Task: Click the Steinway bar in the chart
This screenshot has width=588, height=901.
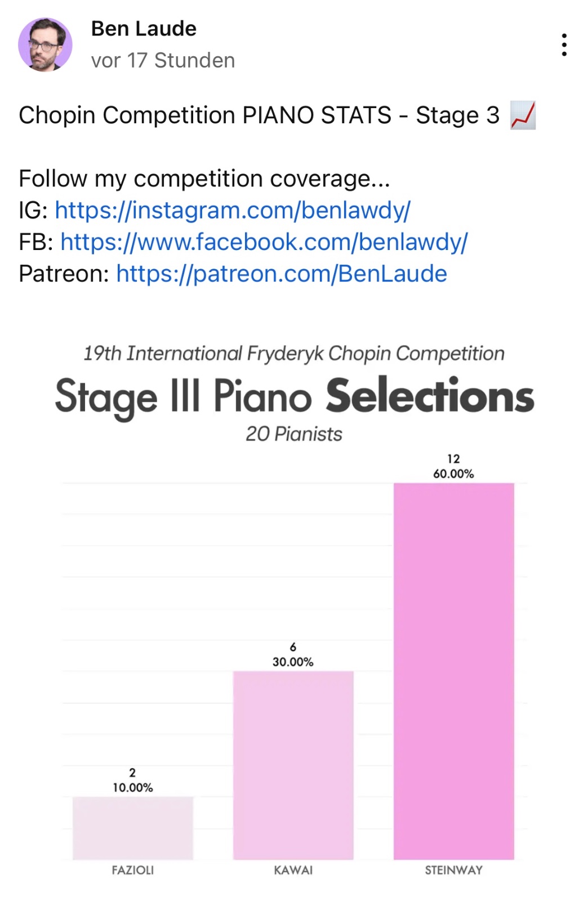Action: click(x=453, y=670)
